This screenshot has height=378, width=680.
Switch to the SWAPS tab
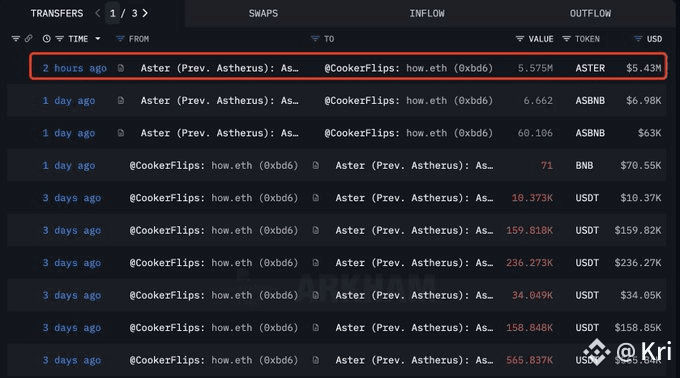[263, 13]
